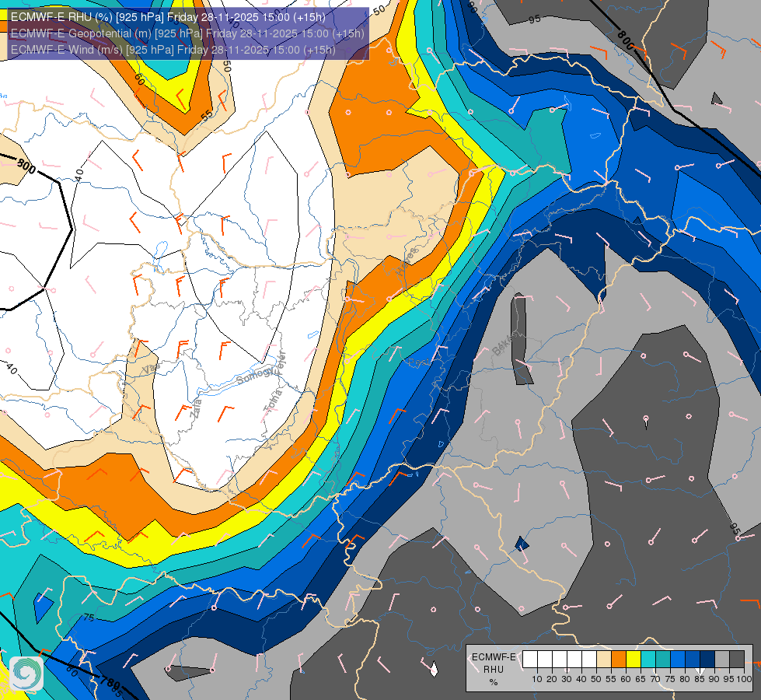
Task: Pick the light gray 90–95 legend swatch
Action: [x=722, y=659]
